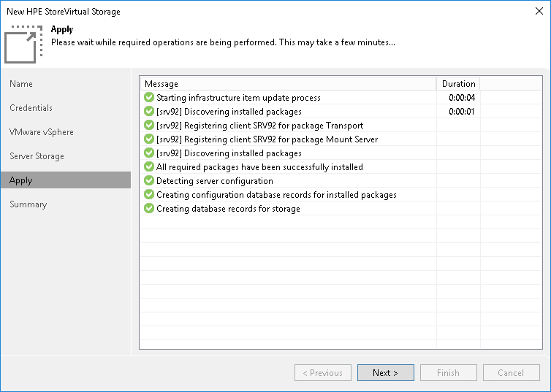Close the New HPE StoreVirtual Storage dialog

pos(539,12)
